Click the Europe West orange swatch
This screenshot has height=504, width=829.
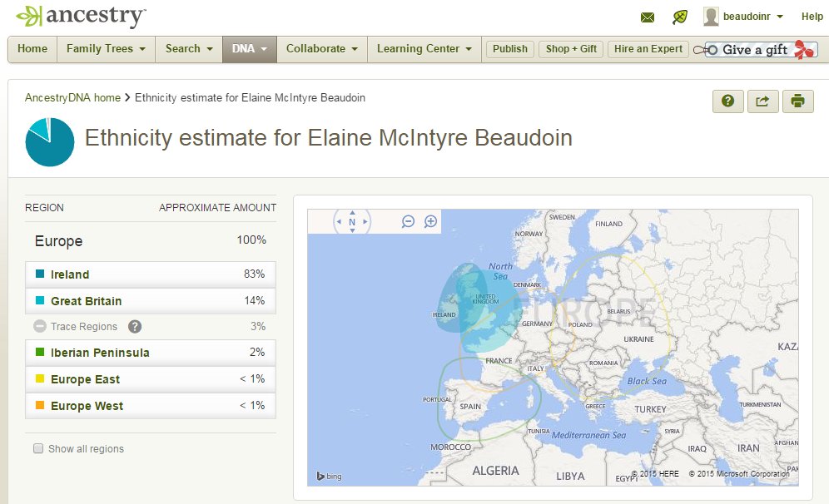40,405
